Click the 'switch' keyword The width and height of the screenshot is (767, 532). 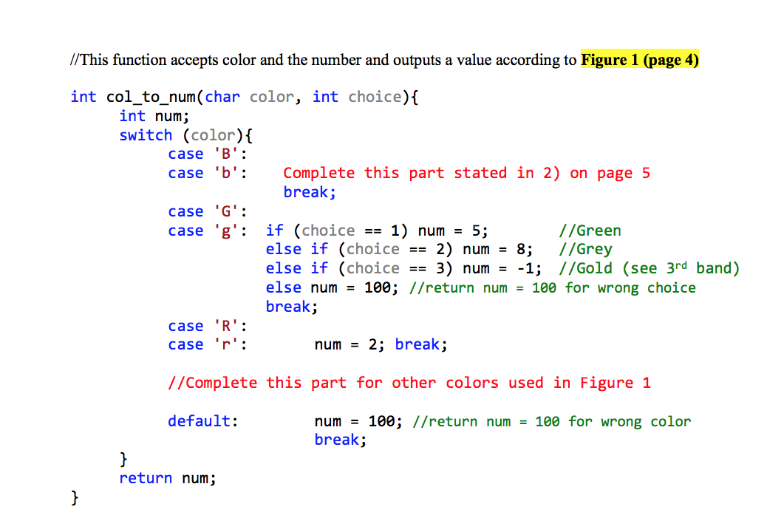pos(146,135)
